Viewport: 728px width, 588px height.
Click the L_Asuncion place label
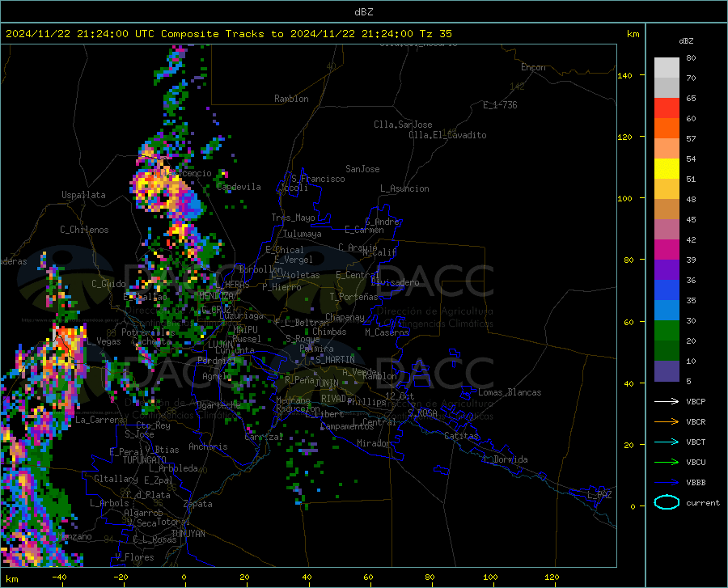404,189
